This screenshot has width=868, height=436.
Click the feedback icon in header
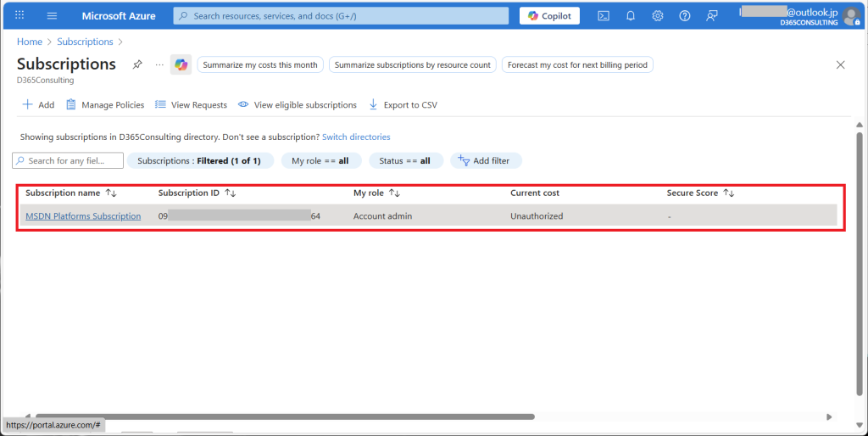point(712,16)
